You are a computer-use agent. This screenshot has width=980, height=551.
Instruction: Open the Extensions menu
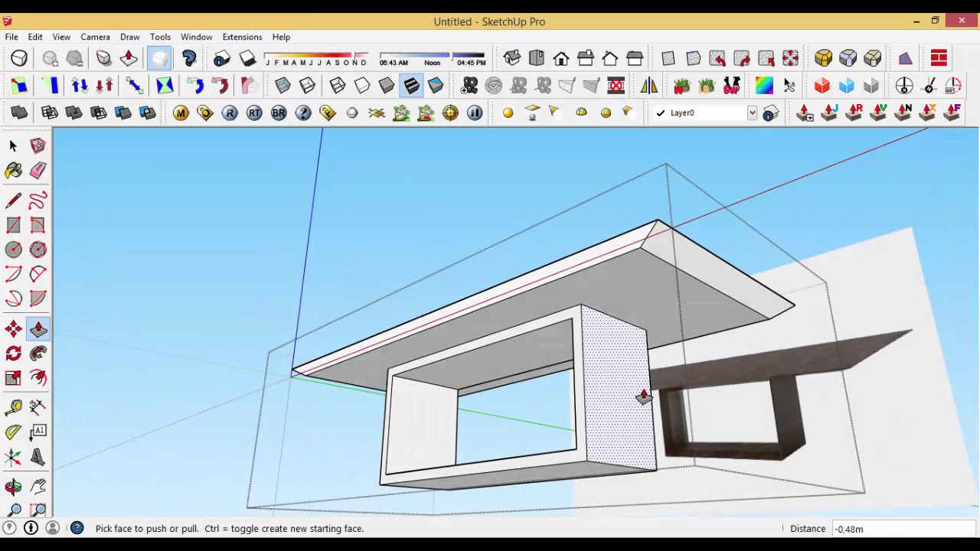coord(242,37)
